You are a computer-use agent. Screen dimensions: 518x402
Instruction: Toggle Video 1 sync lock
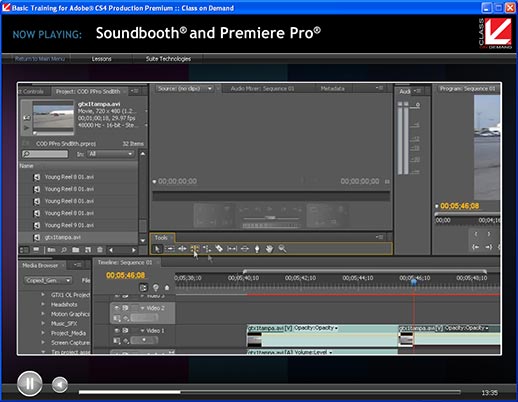[125, 331]
